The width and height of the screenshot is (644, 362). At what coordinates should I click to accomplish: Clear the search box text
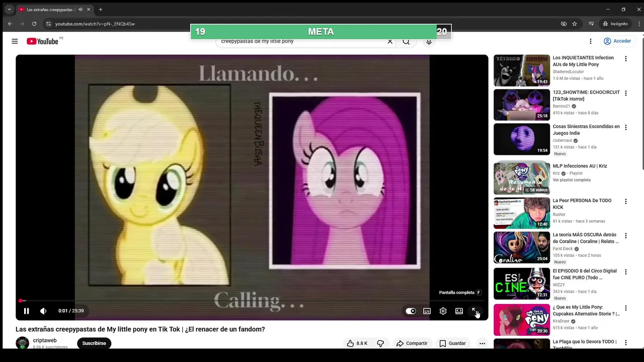point(390,41)
